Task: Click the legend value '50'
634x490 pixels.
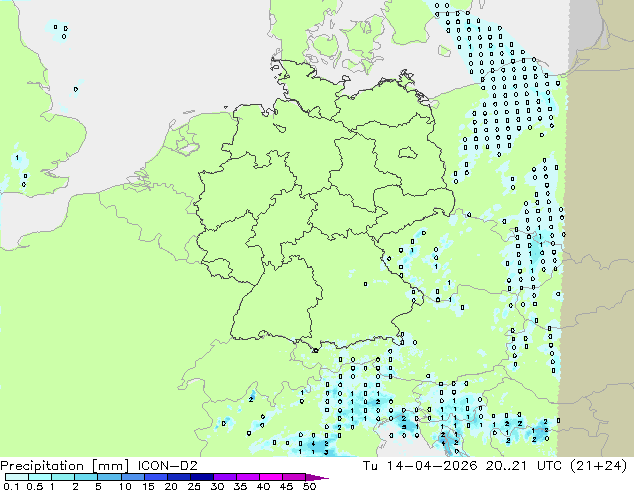Action: [309, 486]
